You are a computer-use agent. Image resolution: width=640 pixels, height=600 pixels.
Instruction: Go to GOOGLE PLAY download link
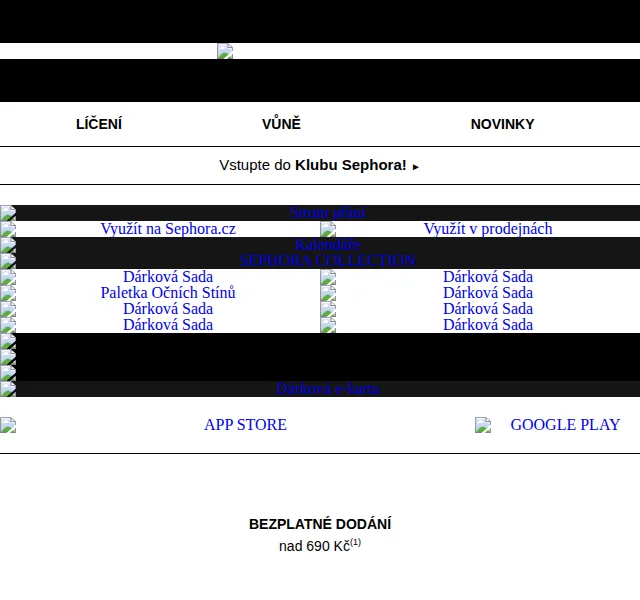pyautogui.click(x=565, y=425)
